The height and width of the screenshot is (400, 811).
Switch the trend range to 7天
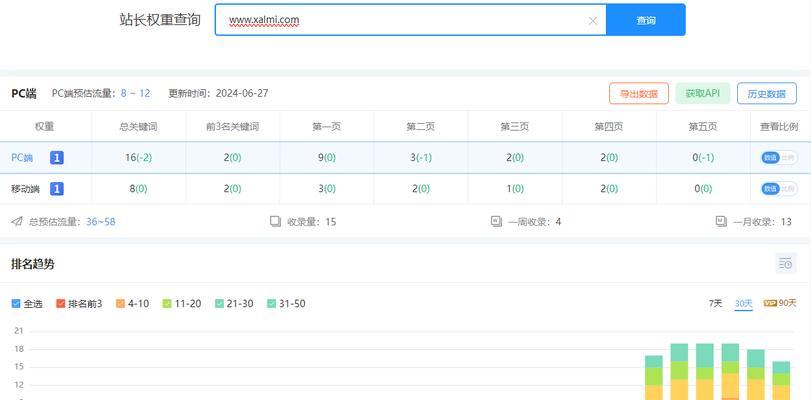point(715,303)
